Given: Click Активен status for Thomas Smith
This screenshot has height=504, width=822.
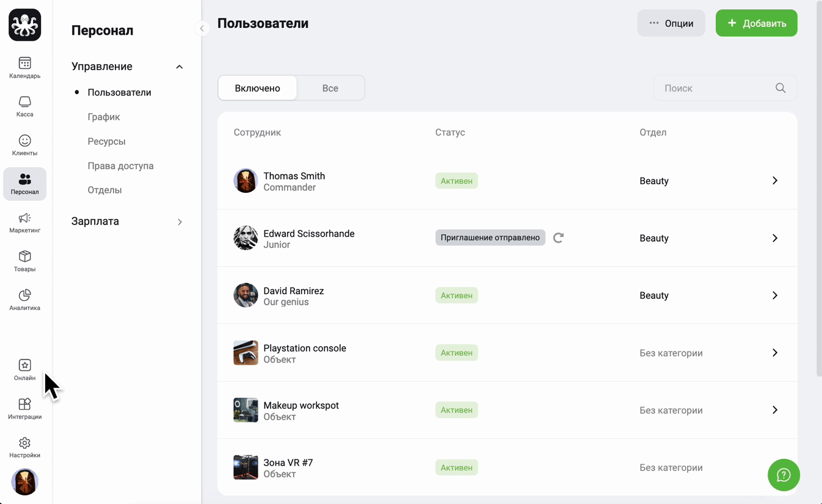Looking at the screenshot, I should pos(456,181).
